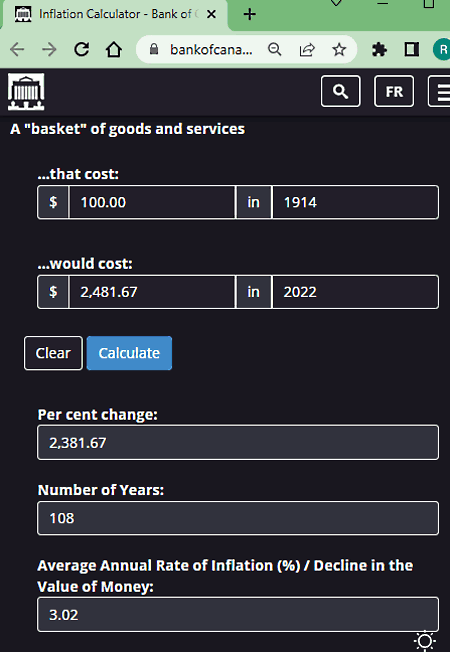Click the 1914 start year field
Viewport: 450px width, 652px height.
(x=355, y=202)
